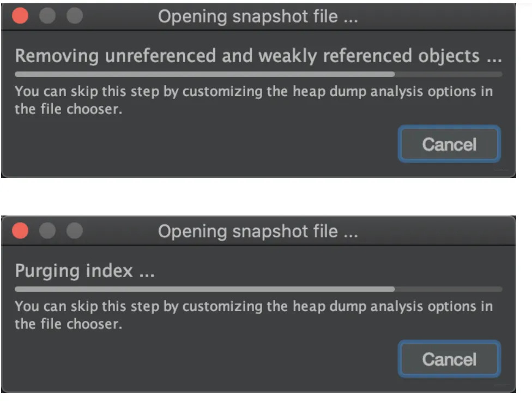This screenshot has height=401, width=532.
Task: Click zoom button on removing unreferenced objects dialog
Action: point(74,16)
